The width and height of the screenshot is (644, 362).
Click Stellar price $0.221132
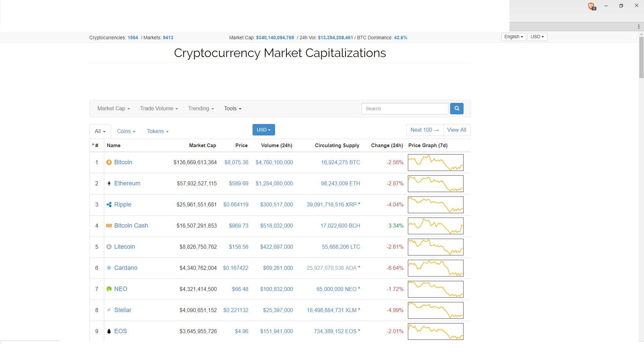click(236, 310)
